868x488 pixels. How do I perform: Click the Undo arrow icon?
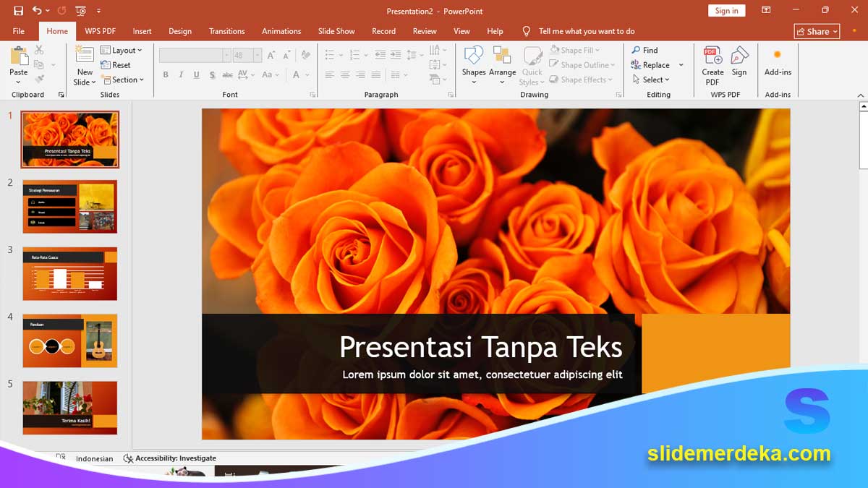pos(37,11)
